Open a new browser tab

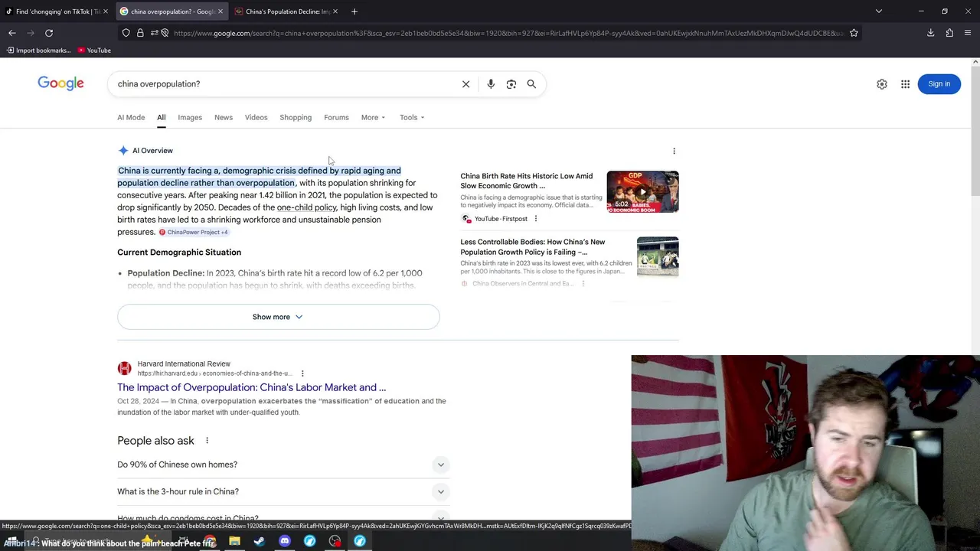tap(354, 11)
